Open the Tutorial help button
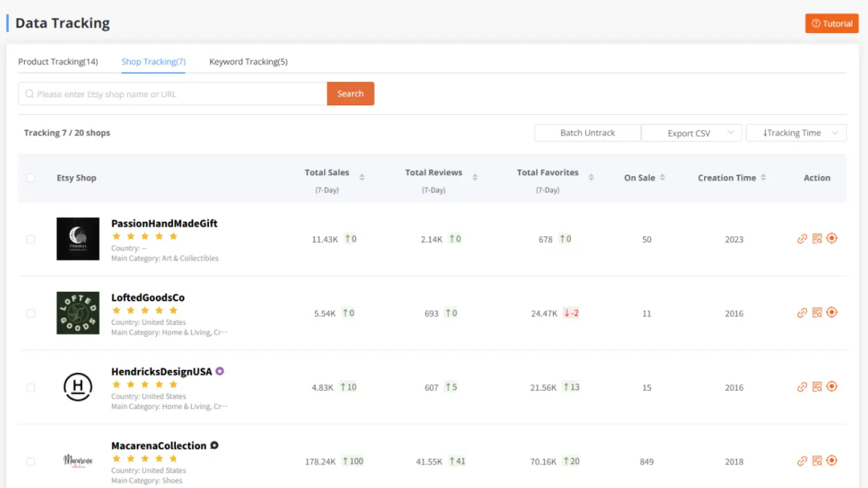Image resolution: width=868 pixels, height=488 pixels. [x=832, y=23]
